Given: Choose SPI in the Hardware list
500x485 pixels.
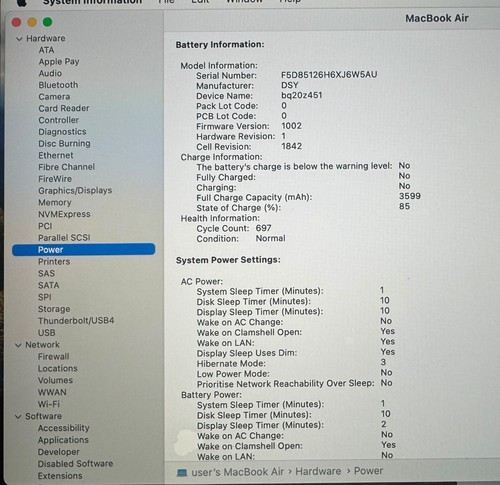Looking at the screenshot, I should point(45,297).
